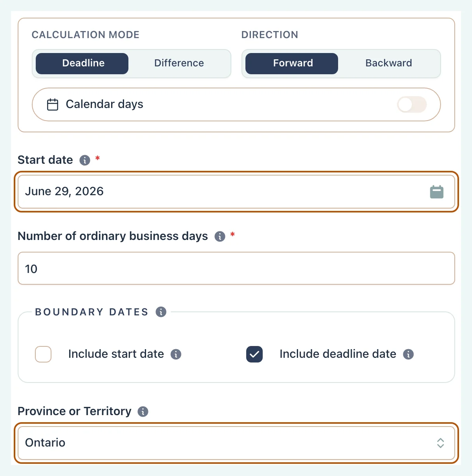Click the Province or Territory info icon
The image size is (472, 476).
pyautogui.click(x=143, y=412)
